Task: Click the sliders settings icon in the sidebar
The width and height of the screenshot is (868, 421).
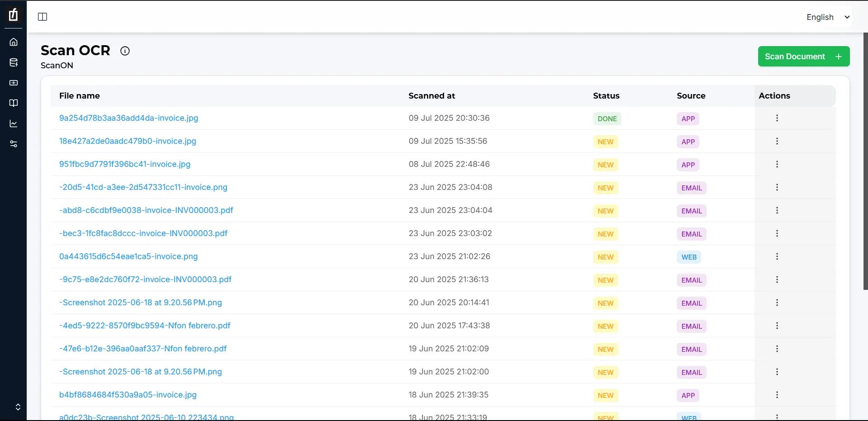Action: [14, 144]
